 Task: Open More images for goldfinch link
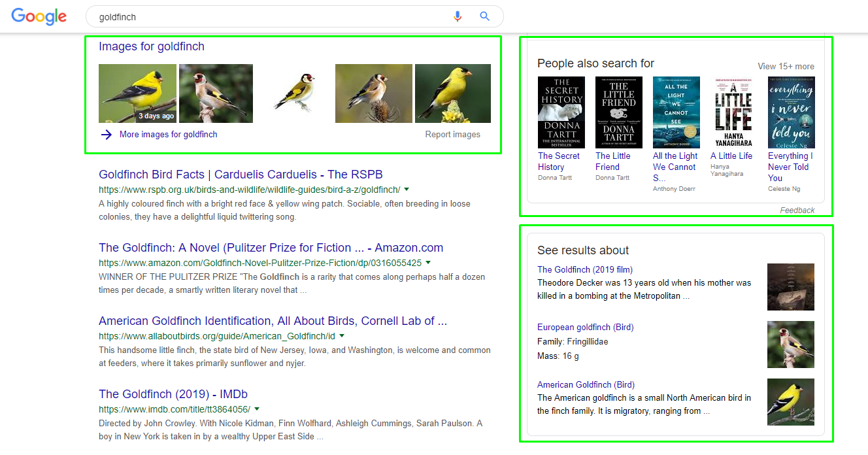tap(169, 134)
